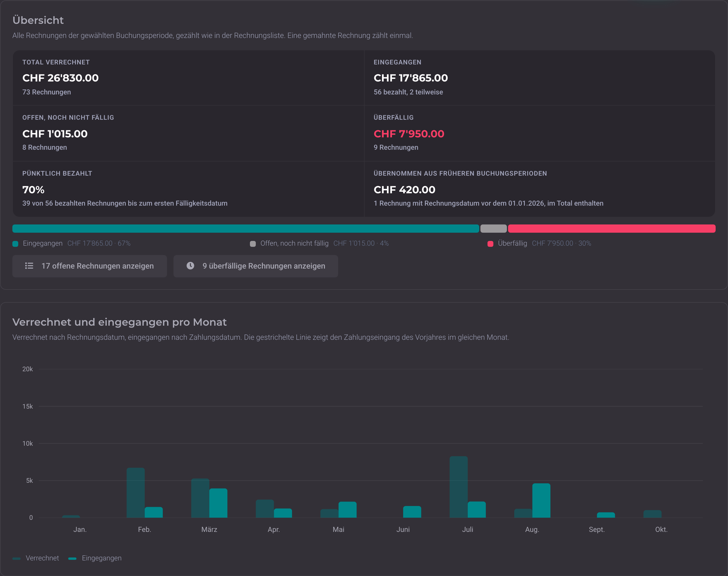
Task: Click the grey 'Offen, noch nicht fällig' bar segment
Action: tap(493, 229)
